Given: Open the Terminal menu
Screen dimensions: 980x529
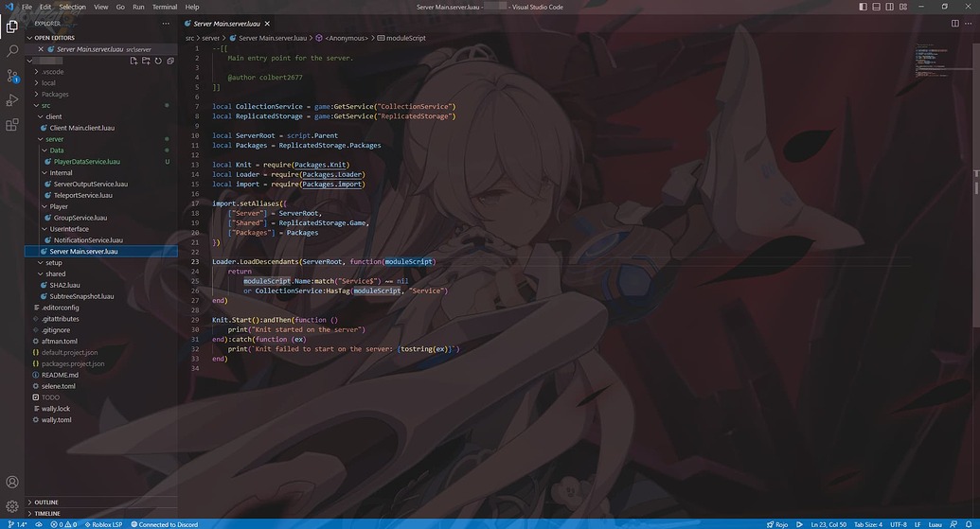Looking at the screenshot, I should click(x=165, y=7).
